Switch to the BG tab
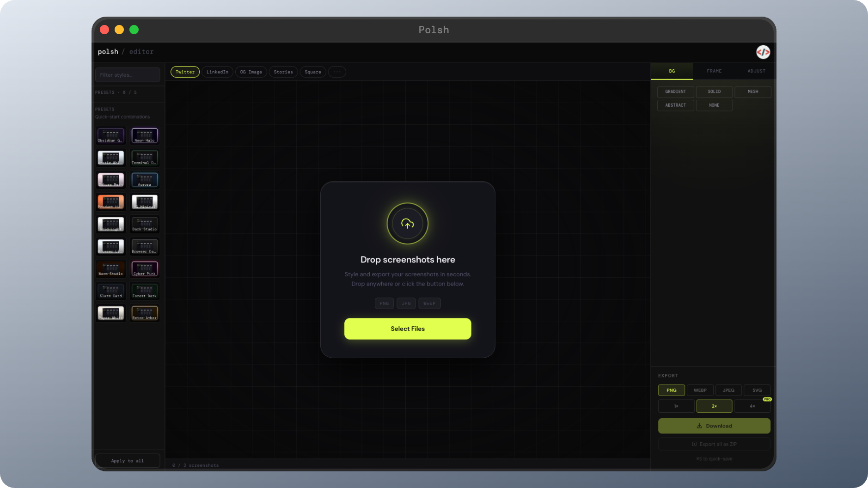 [672, 71]
